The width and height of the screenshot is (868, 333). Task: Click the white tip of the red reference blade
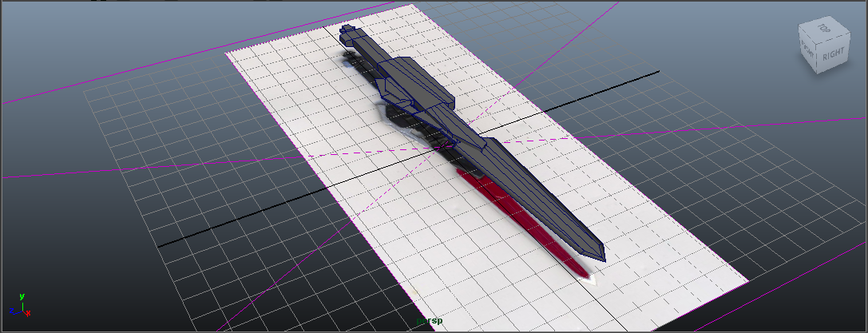click(x=589, y=278)
